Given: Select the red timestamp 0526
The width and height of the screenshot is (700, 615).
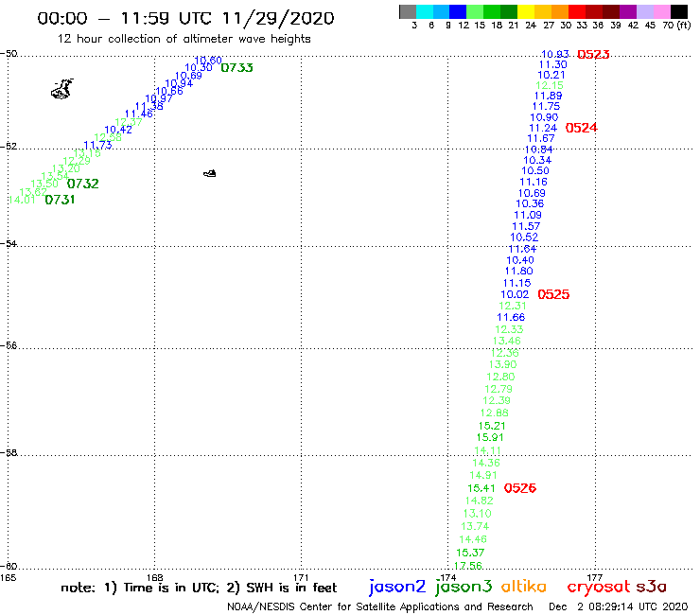Looking at the screenshot, I should tap(520, 488).
